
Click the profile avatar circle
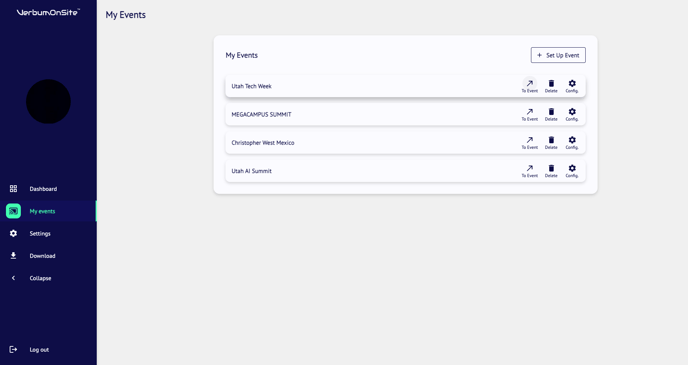(x=48, y=101)
